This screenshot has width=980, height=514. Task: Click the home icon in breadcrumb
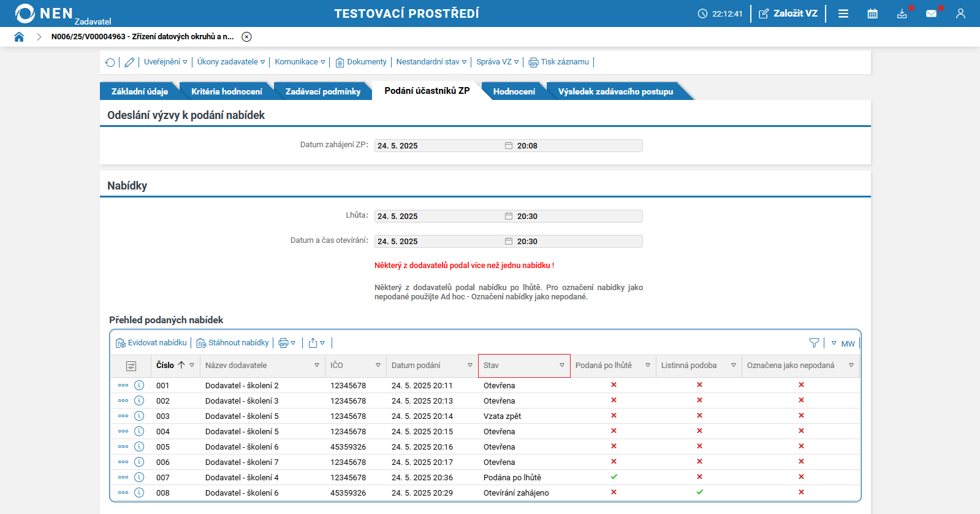point(19,37)
